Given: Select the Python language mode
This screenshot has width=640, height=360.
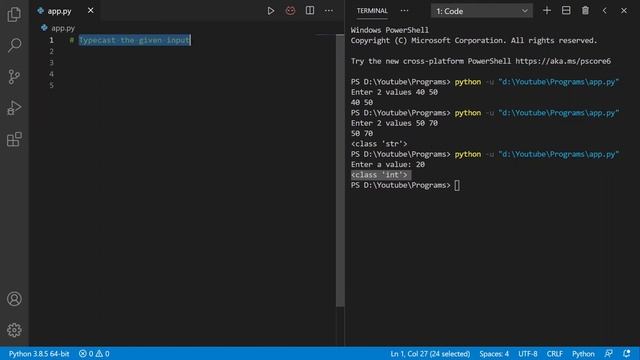Looking at the screenshot, I should [583, 354].
